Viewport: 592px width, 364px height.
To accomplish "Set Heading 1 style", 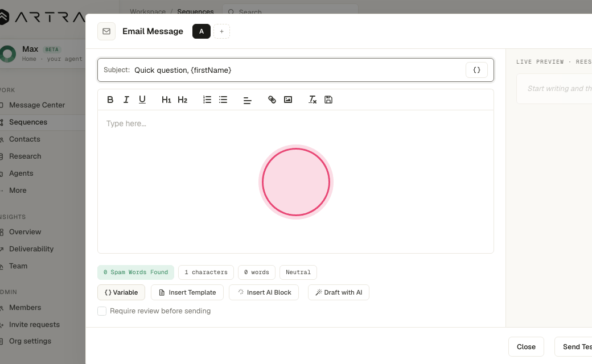I will pyautogui.click(x=166, y=100).
